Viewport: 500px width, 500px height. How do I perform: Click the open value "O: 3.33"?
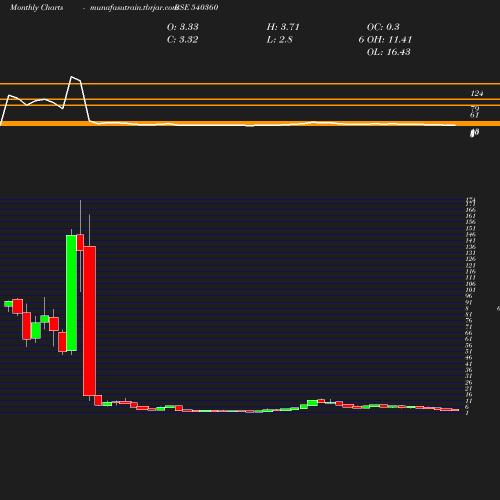click(x=183, y=27)
